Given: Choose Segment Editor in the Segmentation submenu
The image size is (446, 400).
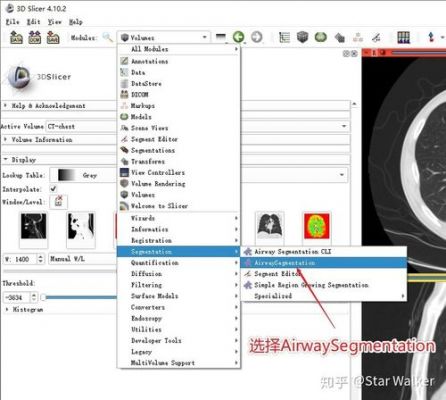Looking at the screenshot, I should [x=324, y=274].
